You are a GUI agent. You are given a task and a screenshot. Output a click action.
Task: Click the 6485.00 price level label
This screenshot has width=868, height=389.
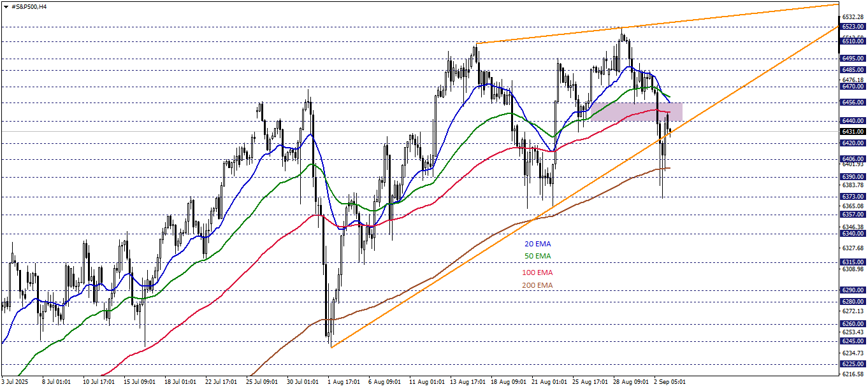pos(853,69)
